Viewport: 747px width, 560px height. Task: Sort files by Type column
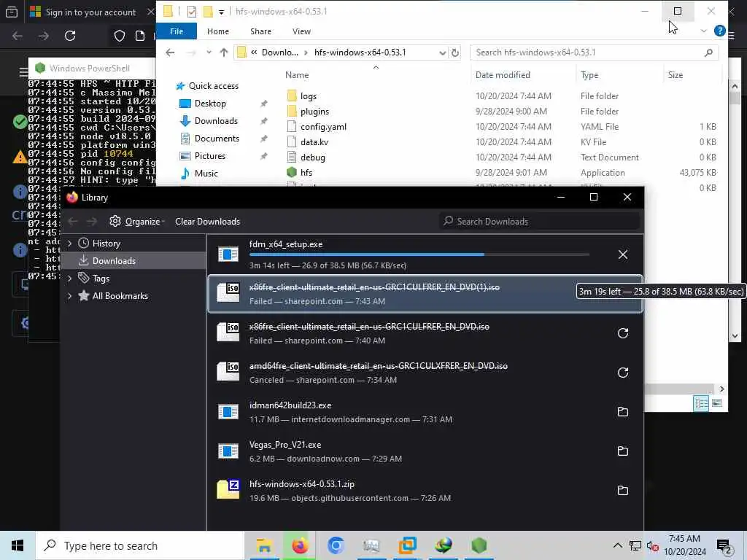589,75
